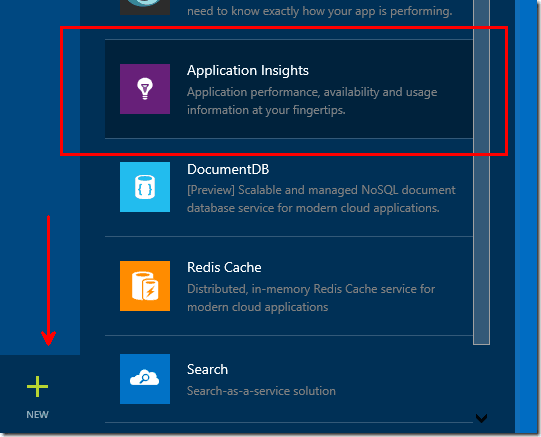Screen dimensions: 541x437
Task: Click the Redis Cache description text
Action: click(311, 298)
